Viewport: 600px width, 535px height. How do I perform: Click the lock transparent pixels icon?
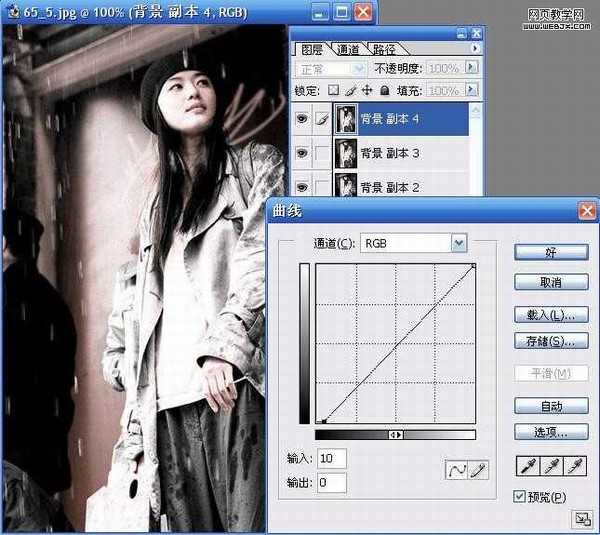[333, 90]
